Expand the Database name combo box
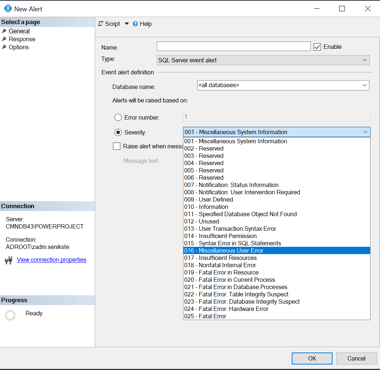 coord(283,85)
